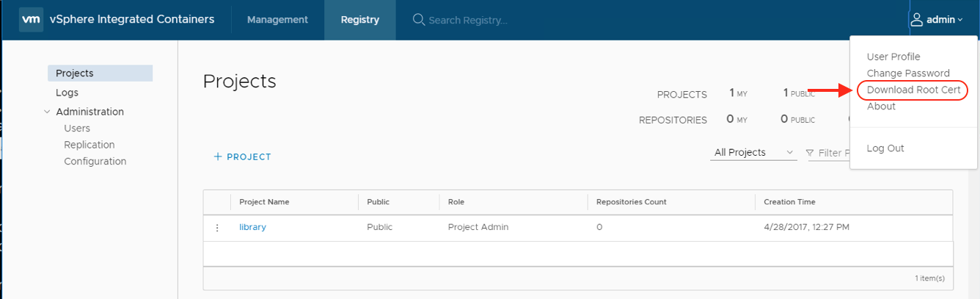Collapse the Administration tree section
This screenshot has width=980, height=299.
48,112
